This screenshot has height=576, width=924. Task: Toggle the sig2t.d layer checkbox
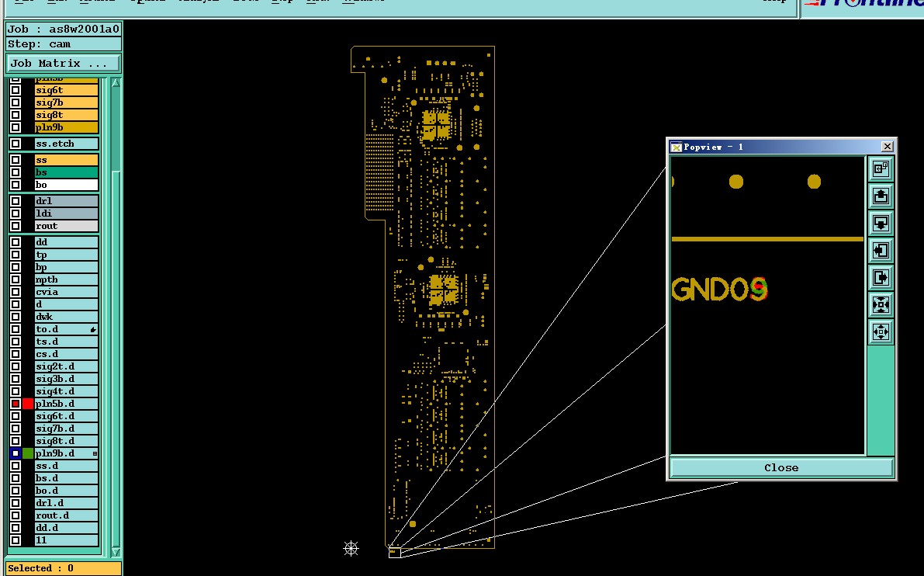(16, 366)
